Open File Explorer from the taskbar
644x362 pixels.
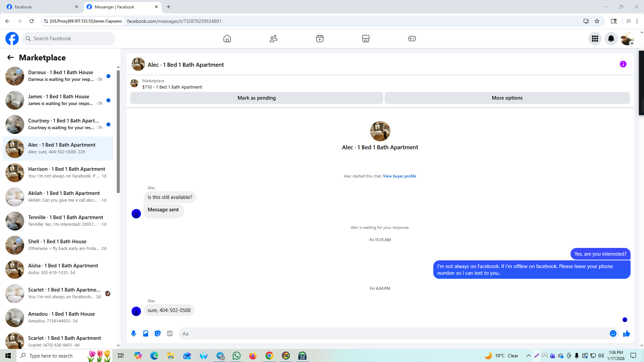pyautogui.click(x=170, y=356)
